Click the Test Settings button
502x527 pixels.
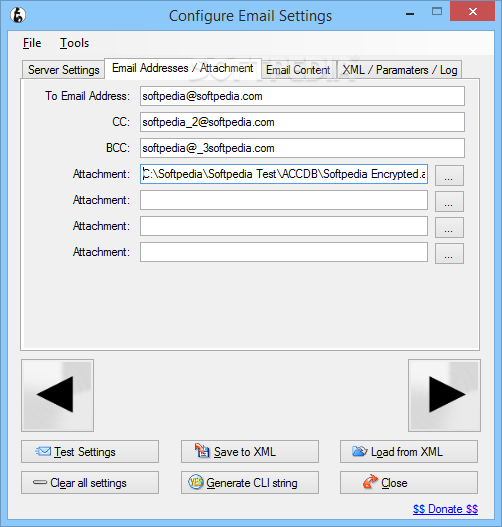tap(90, 452)
